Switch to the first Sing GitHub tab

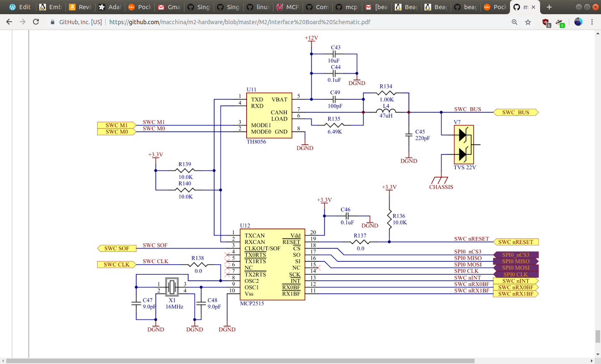point(199,7)
